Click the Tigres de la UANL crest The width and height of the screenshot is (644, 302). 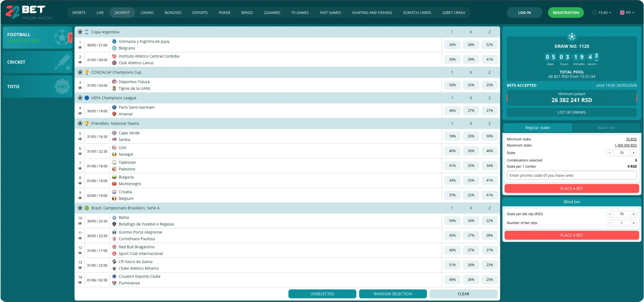114,89
